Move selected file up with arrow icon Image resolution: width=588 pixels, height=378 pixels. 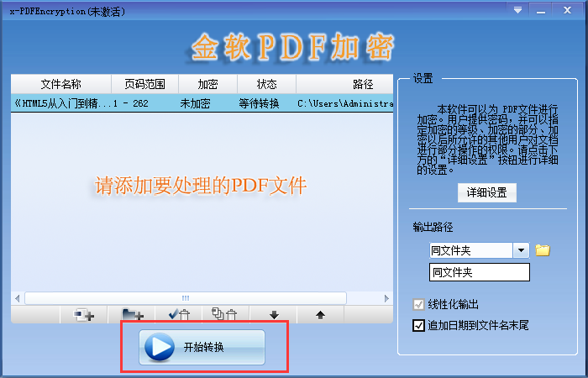pyautogui.click(x=320, y=315)
